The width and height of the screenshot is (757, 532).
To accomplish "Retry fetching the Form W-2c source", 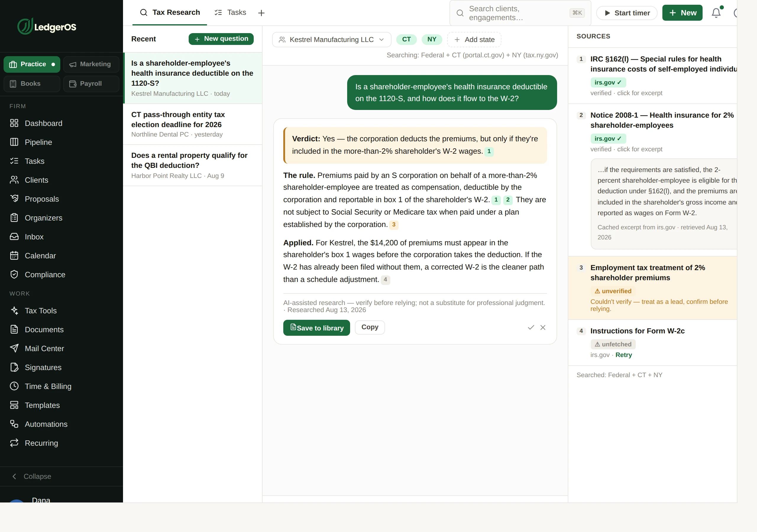I will click(x=623, y=355).
